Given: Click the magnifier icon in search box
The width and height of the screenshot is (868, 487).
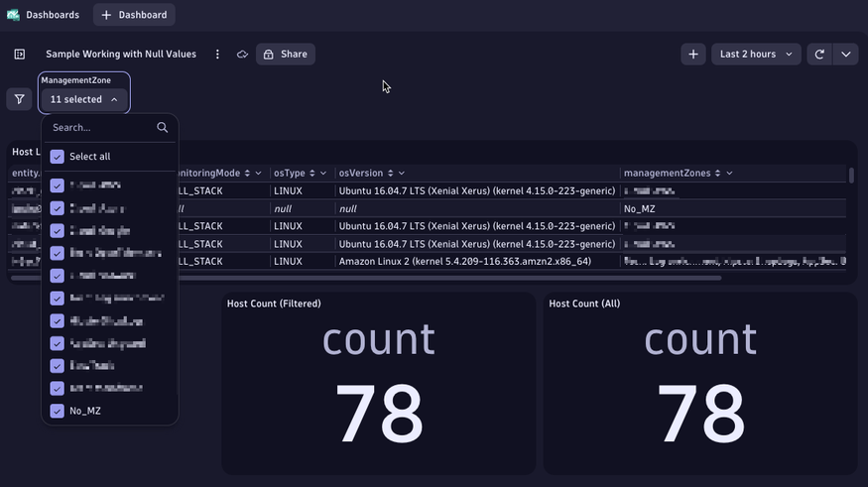Looking at the screenshot, I should 163,127.
